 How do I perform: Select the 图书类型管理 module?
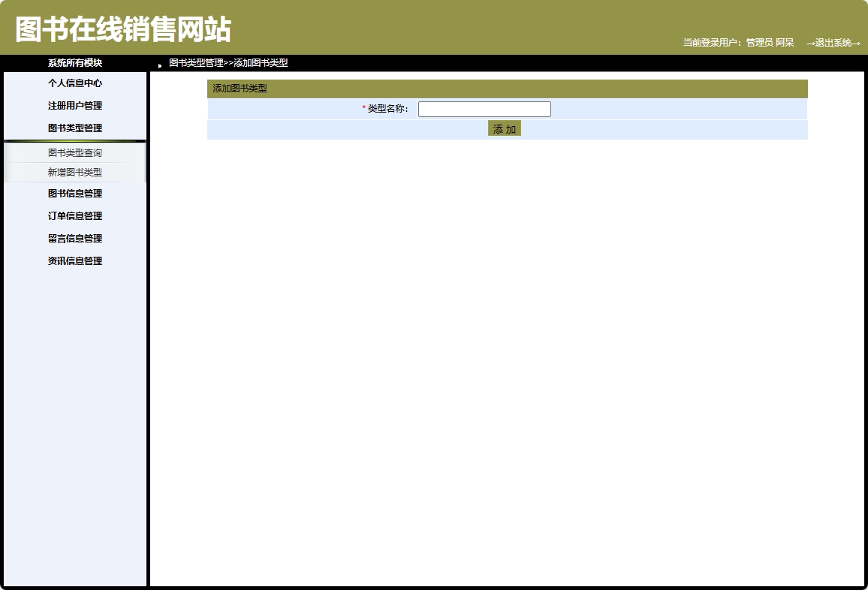[74, 128]
